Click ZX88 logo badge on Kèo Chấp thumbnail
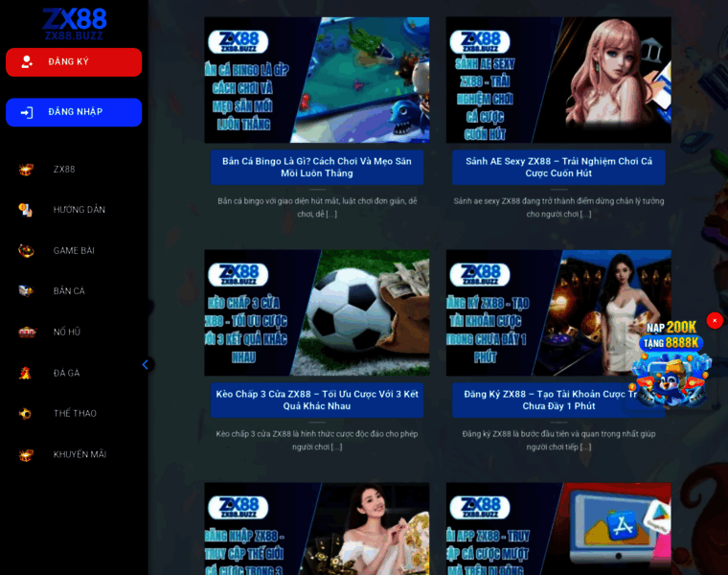Viewport: 728px width, 575px height. [x=239, y=275]
